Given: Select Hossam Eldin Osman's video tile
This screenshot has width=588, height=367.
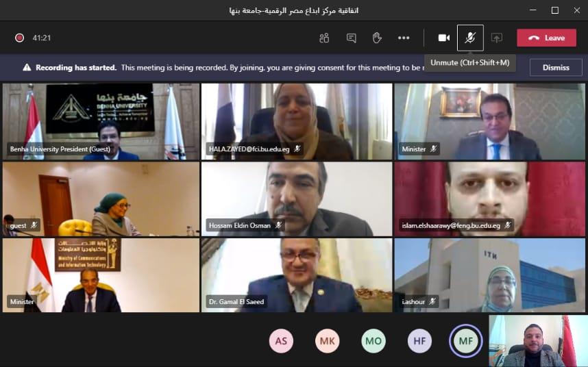Looking at the screenshot, I should click(x=296, y=199).
